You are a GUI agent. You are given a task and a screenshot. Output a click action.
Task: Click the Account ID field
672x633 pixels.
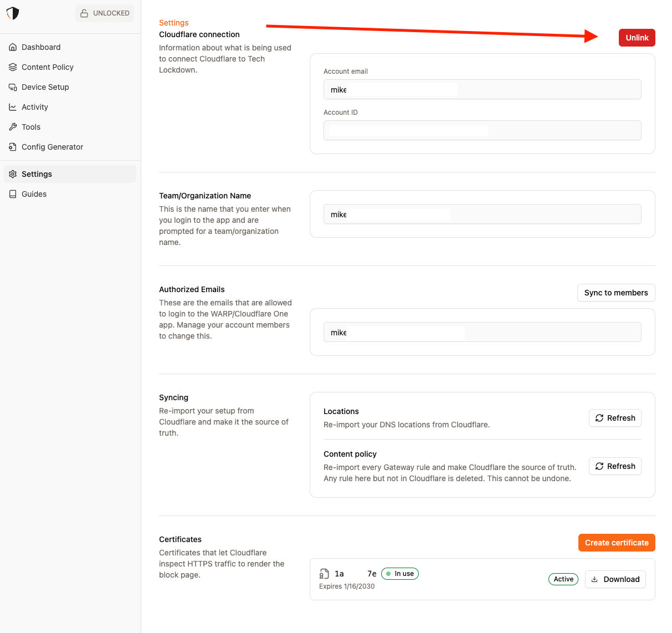coord(483,130)
